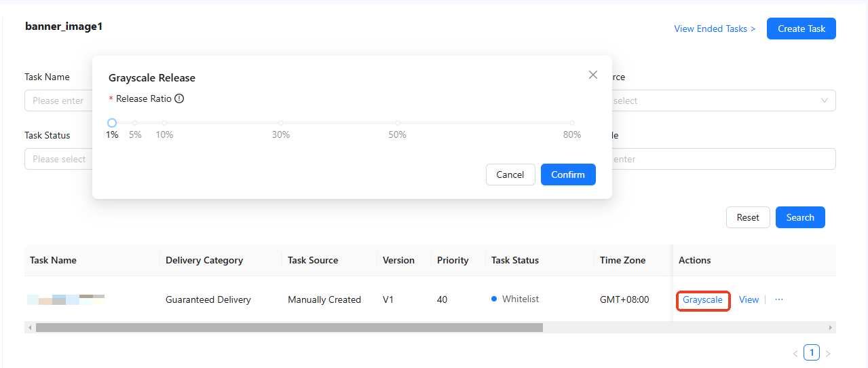Open the more actions ellipsis icon
Screen dimensions: 868x368
tap(779, 299)
